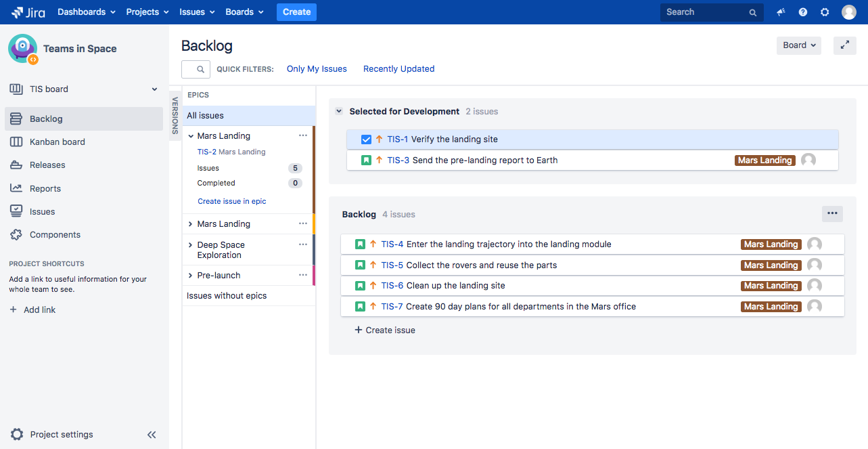Open the vertical Versions panel tab
Image resolution: width=868 pixels, height=449 pixels.
click(x=175, y=115)
